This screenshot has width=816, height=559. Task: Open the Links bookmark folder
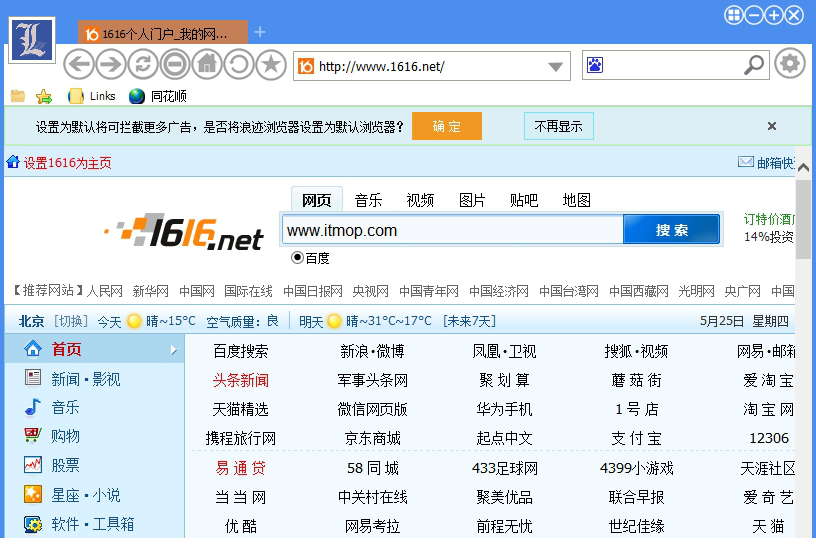click(92, 96)
